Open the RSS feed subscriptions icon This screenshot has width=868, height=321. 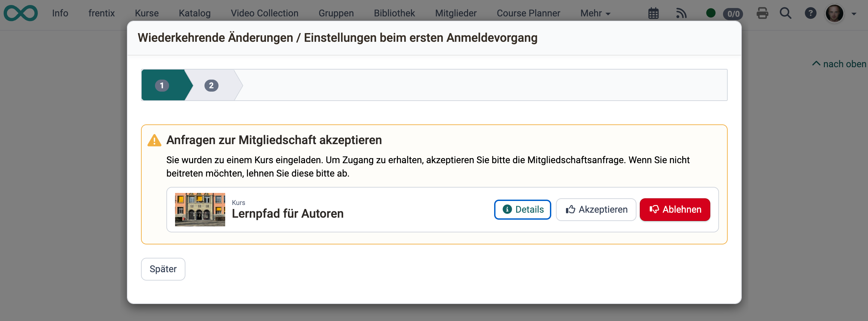[x=681, y=13]
